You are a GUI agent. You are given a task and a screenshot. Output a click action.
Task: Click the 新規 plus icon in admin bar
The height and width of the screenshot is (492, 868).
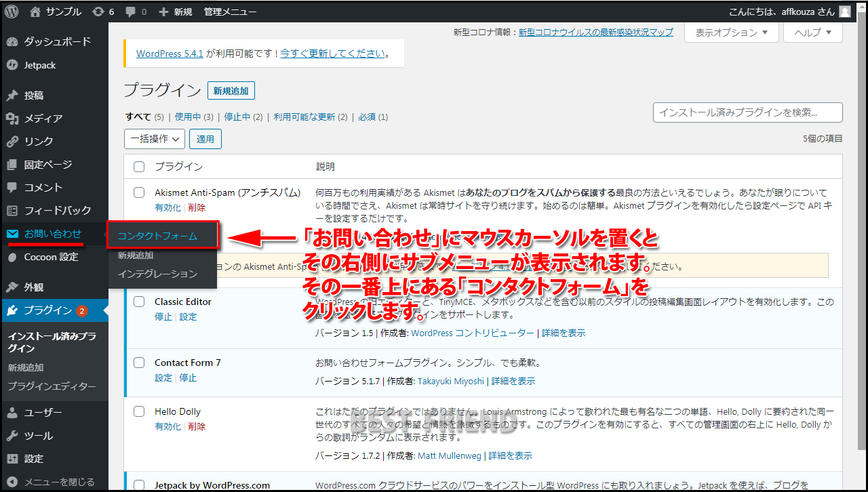point(163,12)
